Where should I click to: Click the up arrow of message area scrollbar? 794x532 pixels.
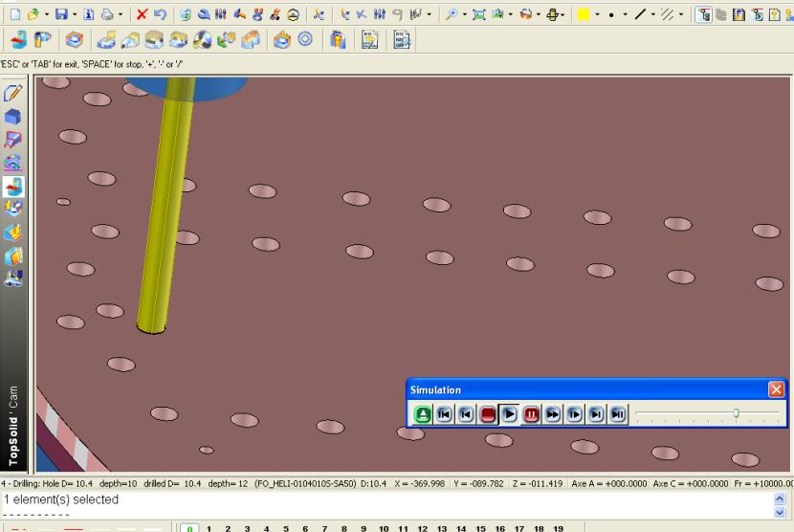pos(780,499)
